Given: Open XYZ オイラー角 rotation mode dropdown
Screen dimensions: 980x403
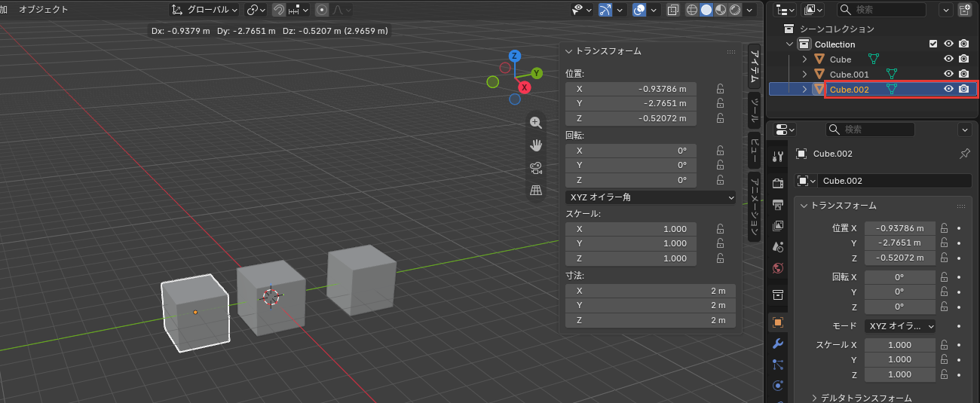Looking at the screenshot, I should point(651,197).
